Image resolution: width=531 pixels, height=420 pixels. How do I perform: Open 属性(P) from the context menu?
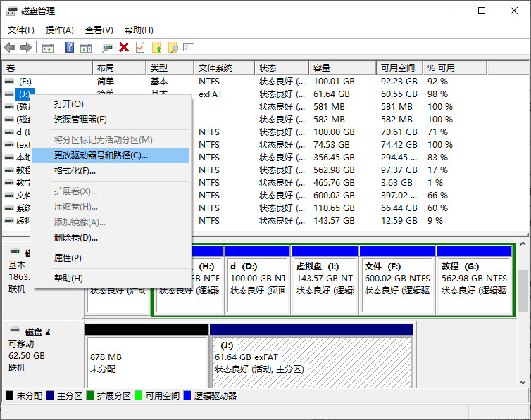[68, 258]
